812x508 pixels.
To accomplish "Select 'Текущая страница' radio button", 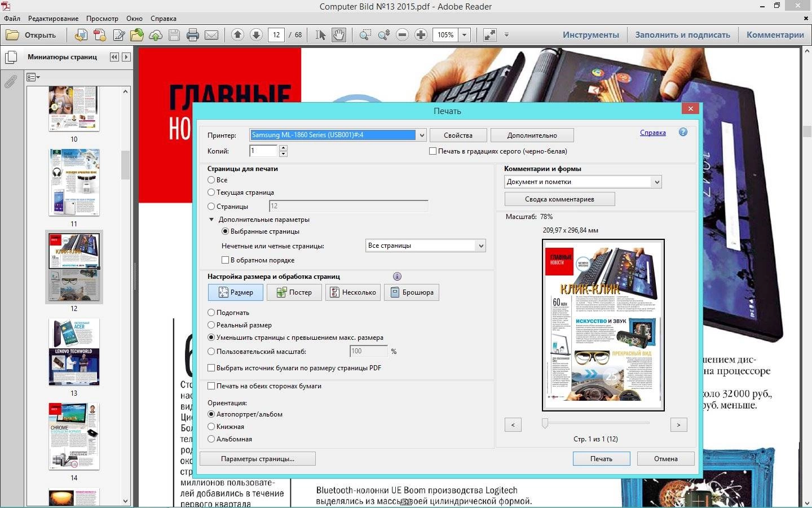I will pyautogui.click(x=211, y=192).
